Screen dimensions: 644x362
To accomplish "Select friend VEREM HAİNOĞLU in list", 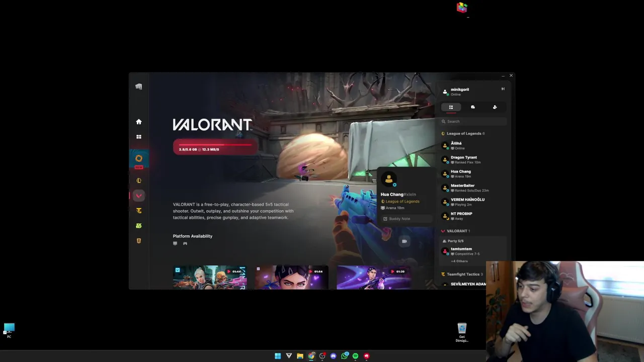I will pyautogui.click(x=473, y=202).
